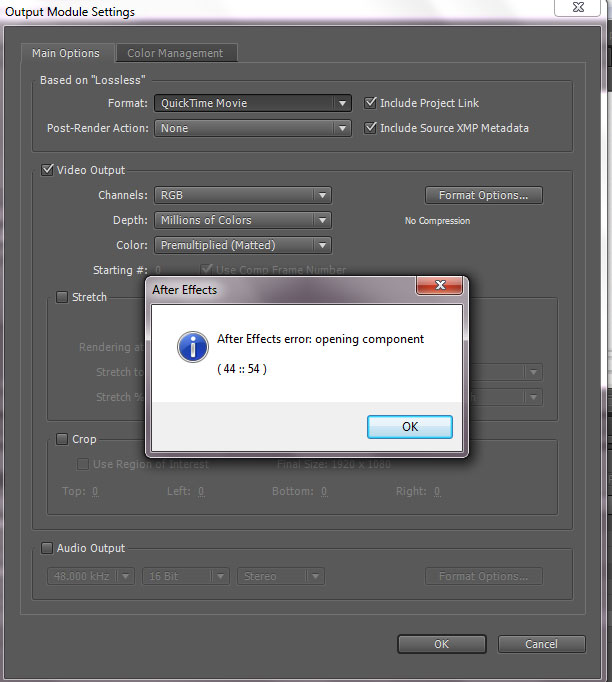Close the Output Module Settings window
Image resolution: width=612 pixels, height=682 pixels.
578,7
